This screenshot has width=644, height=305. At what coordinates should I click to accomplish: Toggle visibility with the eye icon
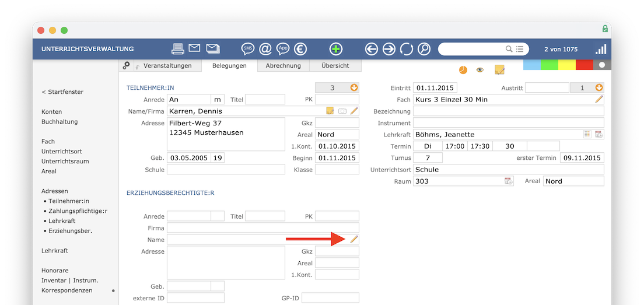click(480, 70)
